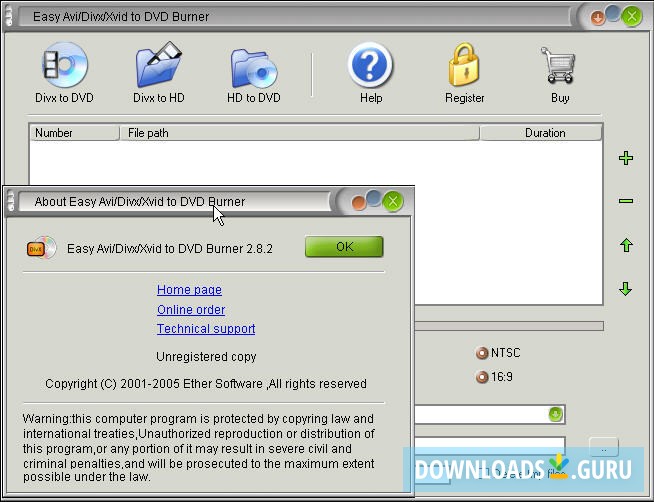The height and width of the screenshot is (502, 654).
Task: Move item up with green arrow
Action: click(x=626, y=245)
